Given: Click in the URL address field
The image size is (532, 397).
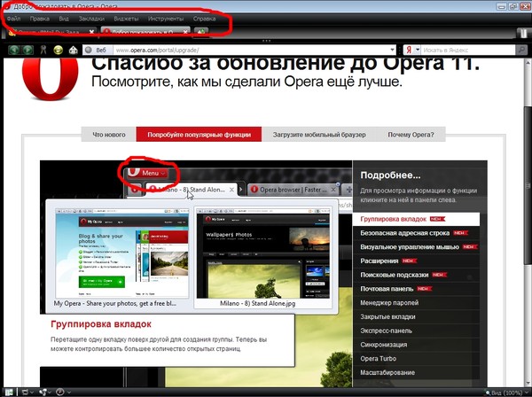Looking at the screenshot, I should [251, 51].
